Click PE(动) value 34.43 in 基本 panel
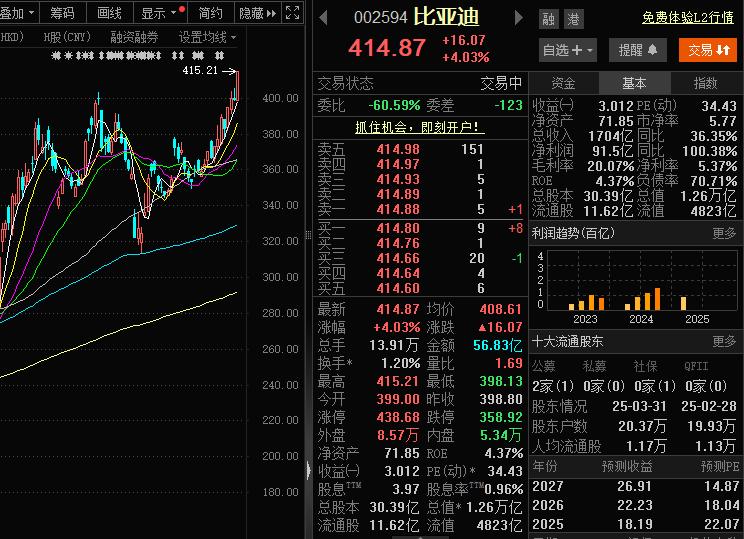 pos(719,106)
